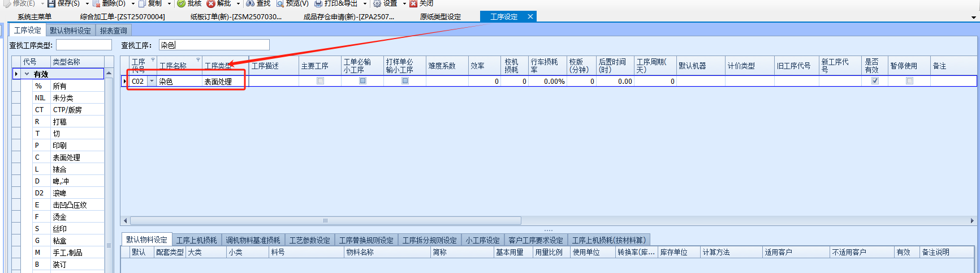The height and width of the screenshot is (273, 980).
Task: Open dropdown arrow next to 删除(D)
Action: 133,4
